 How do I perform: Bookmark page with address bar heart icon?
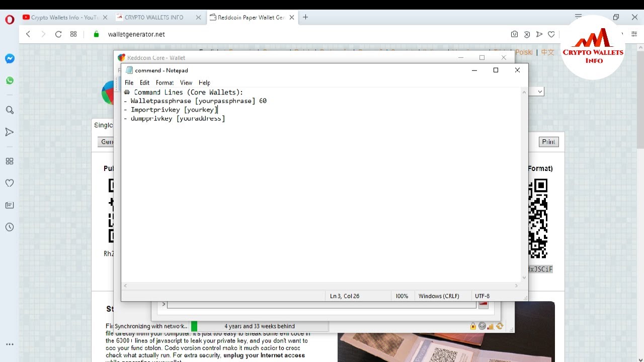click(551, 34)
